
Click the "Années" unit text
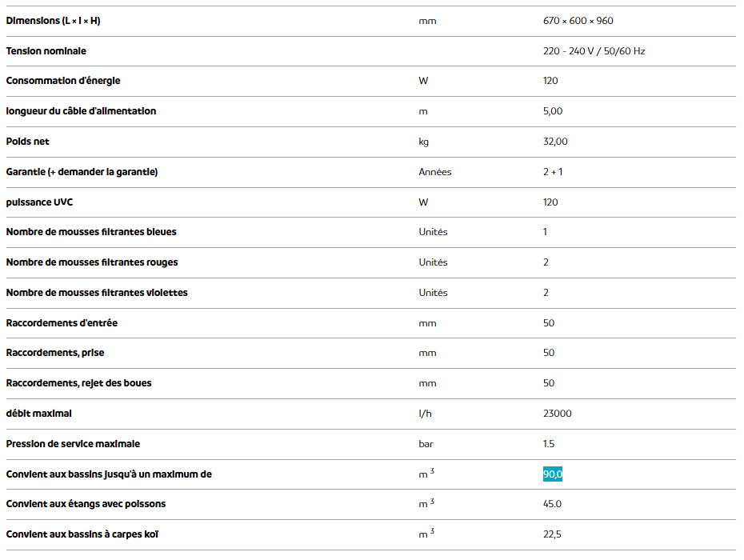click(x=435, y=172)
